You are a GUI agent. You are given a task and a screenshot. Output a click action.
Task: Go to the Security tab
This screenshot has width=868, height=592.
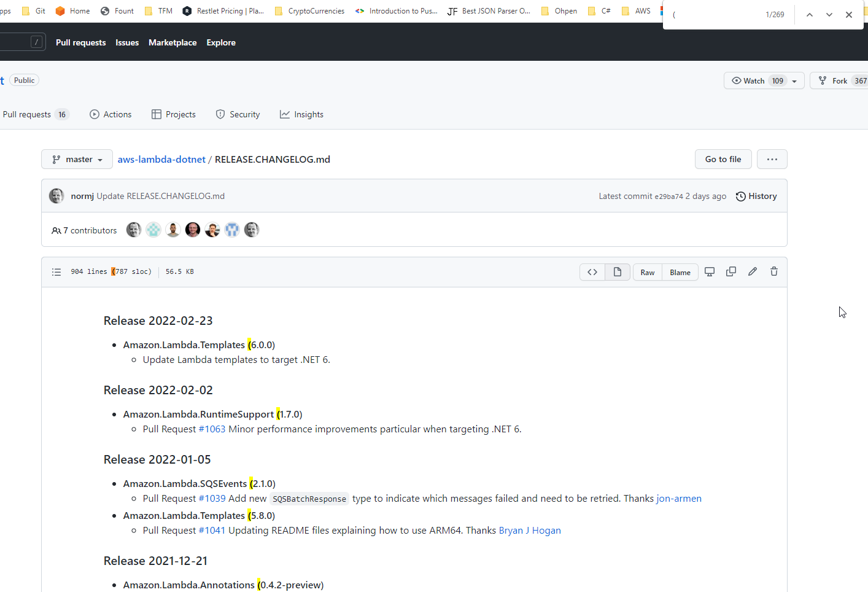(238, 114)
